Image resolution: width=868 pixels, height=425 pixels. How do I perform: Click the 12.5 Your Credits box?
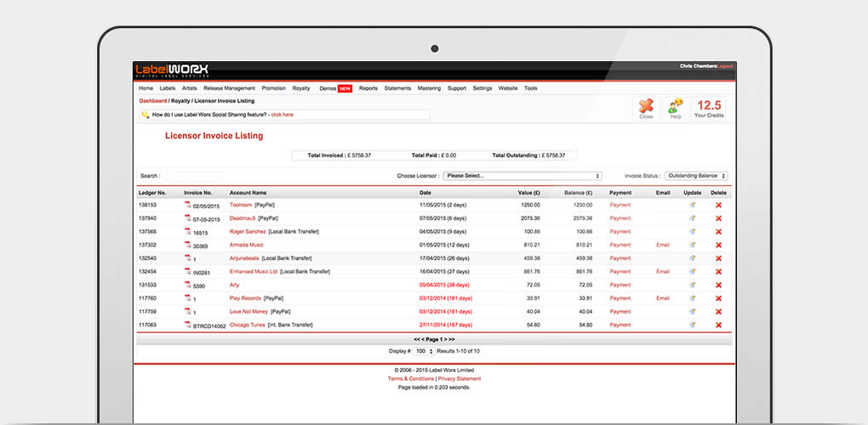click(709, 109)
